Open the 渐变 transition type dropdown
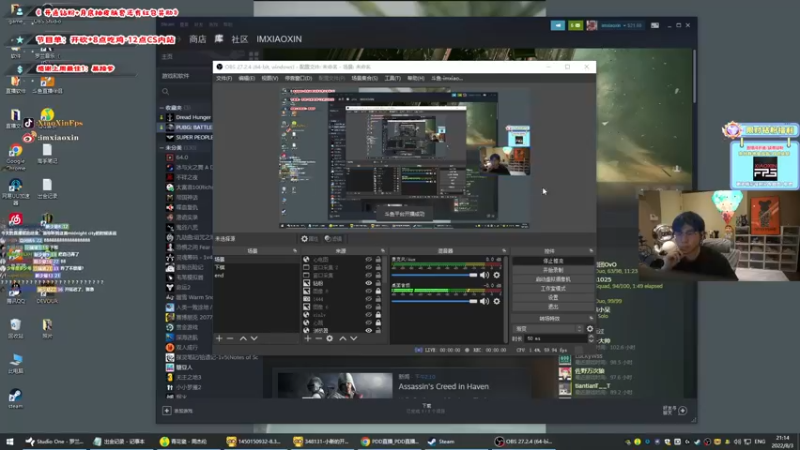800x450 pixels. (x=548, y=329)
